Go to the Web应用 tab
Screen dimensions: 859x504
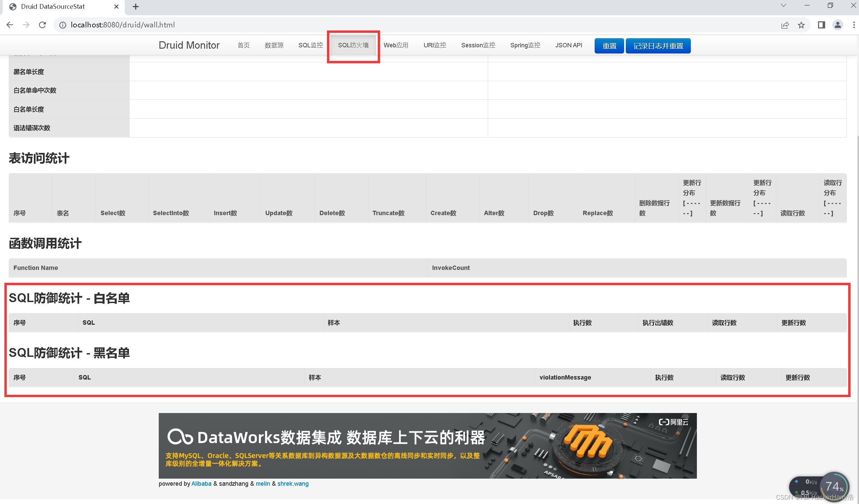tap(396, 45)
